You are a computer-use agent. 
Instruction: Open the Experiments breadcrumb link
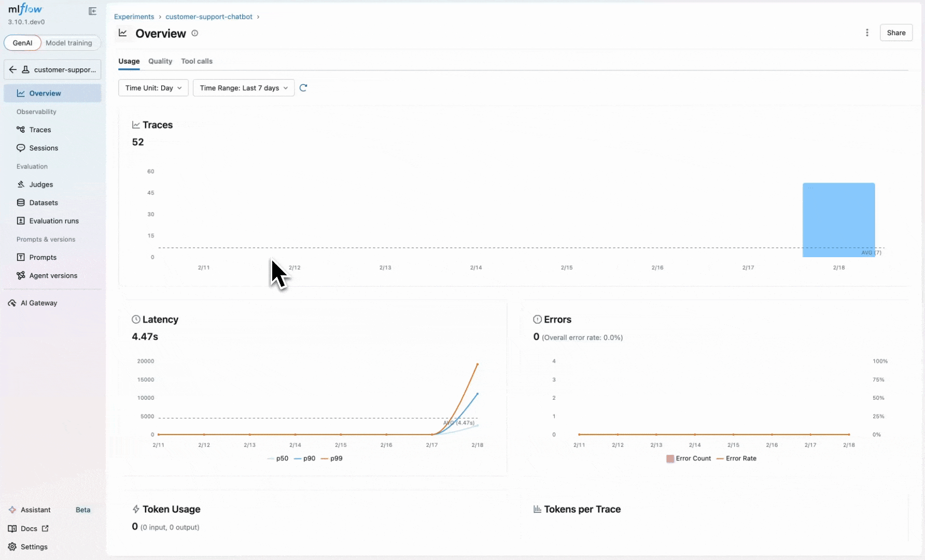coord(134,17)
